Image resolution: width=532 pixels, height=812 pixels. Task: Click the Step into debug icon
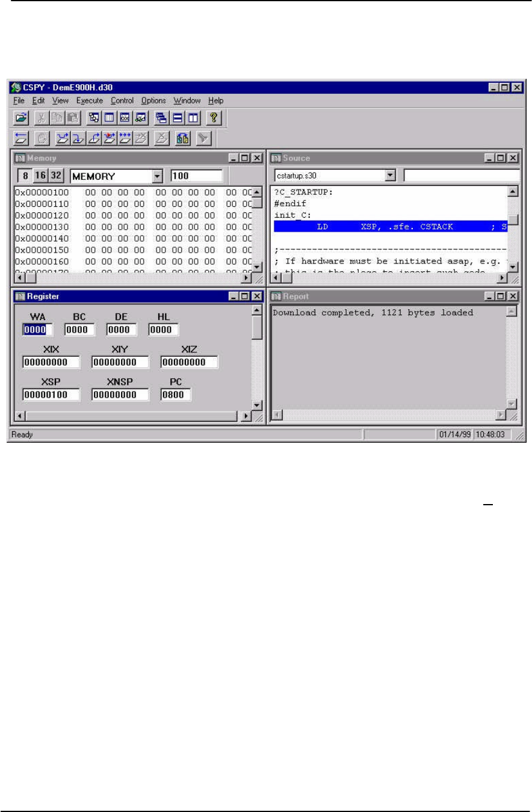pyautogui.click(x=78, y=138)
